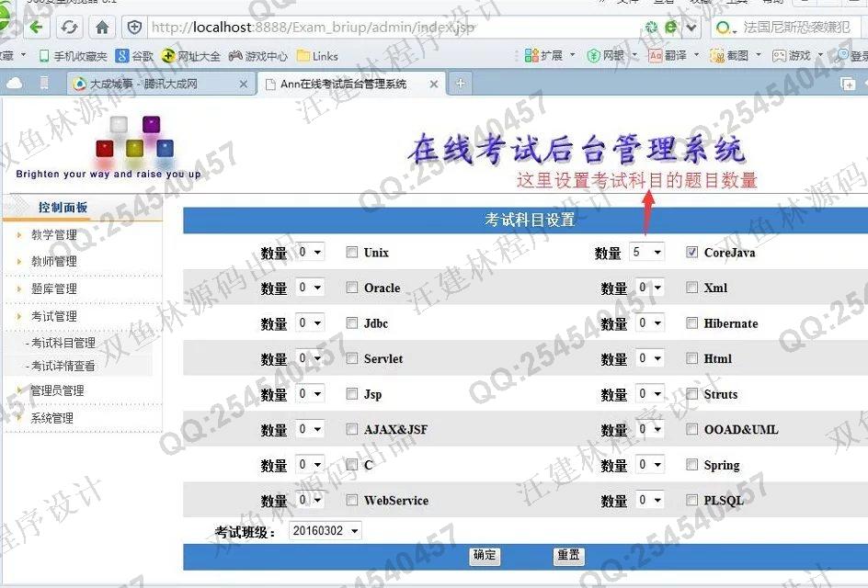Open the CoreJava 数量 dropdown showing 5
This screenshot has height=588, width=868.
(646, 253)
